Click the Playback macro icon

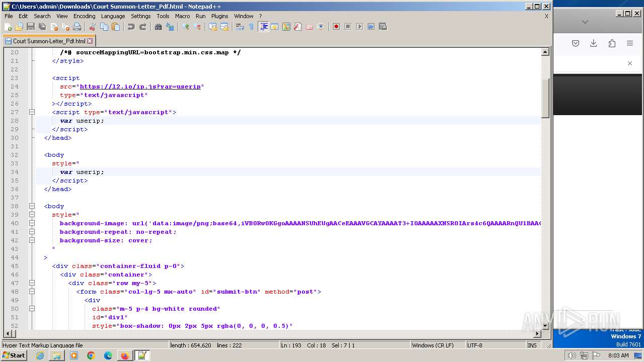pyautogui.click(x=359, y=27)
